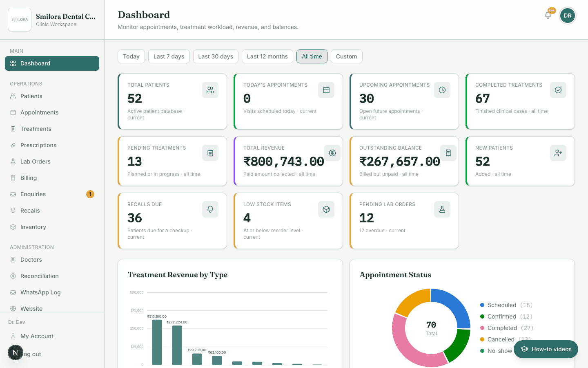Click the Smilora clinic logo
This screenshot has width=588, height=368.
[20, 20]
